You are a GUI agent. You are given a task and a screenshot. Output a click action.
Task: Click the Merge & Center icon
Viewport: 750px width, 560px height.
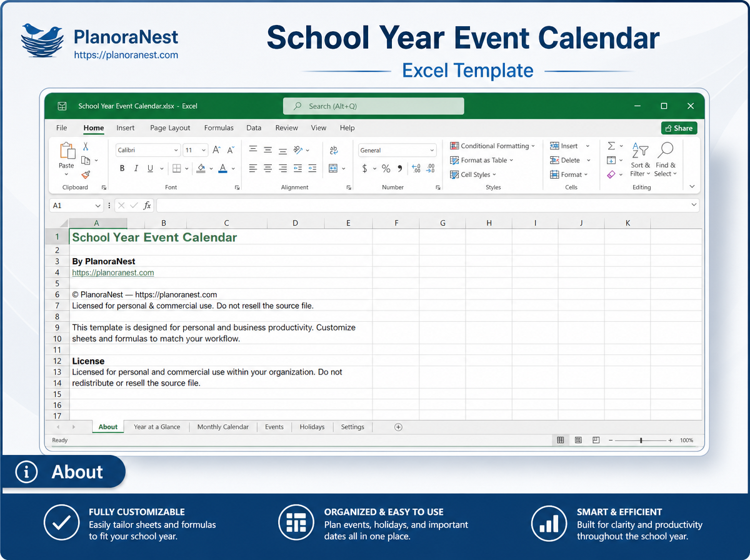[x=333, y=168]
